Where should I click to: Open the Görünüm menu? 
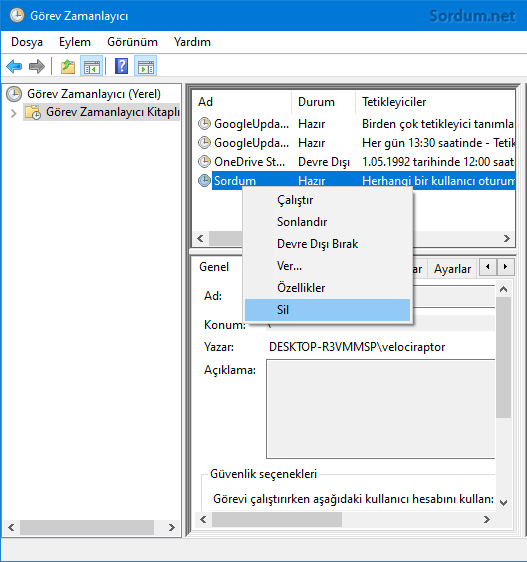pyautogui.click(x=132, y=42)
